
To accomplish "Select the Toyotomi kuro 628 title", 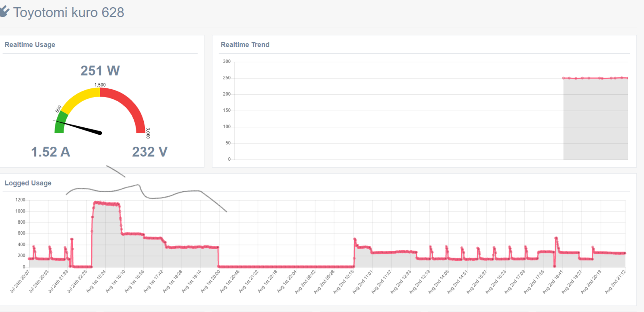I will point(69,12).
